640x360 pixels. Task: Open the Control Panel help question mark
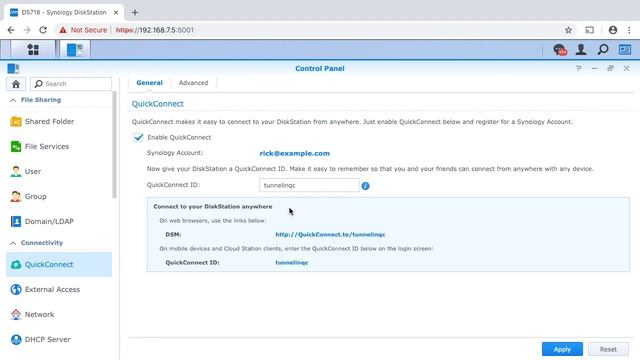point(579,69)
